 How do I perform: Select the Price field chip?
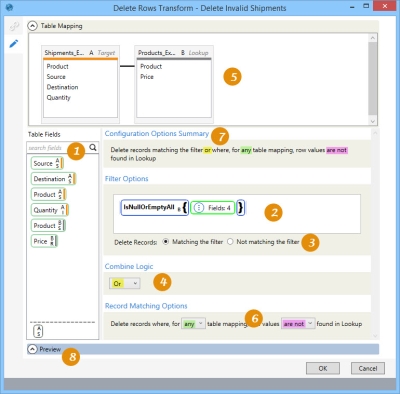44,241
